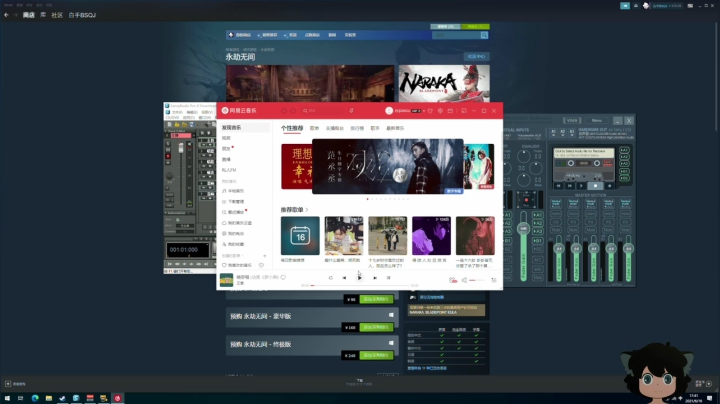Show lyrics with the 词 icon
This screenshot has height=404, width=720.
[388, 278]
